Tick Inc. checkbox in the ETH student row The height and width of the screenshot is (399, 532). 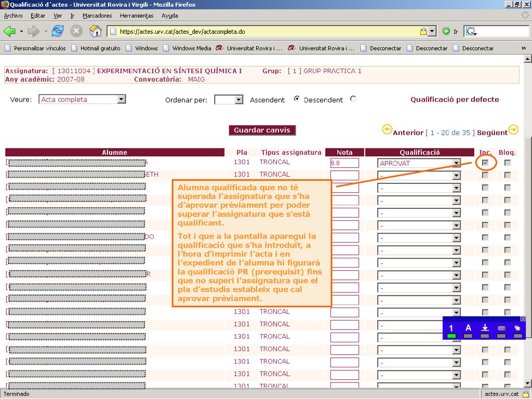(x=485, y=175)
